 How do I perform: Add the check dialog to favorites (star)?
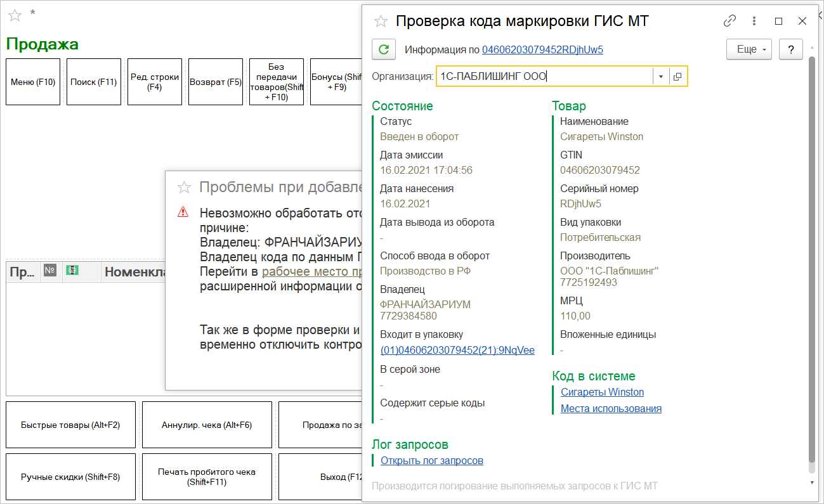coord(381,21)
